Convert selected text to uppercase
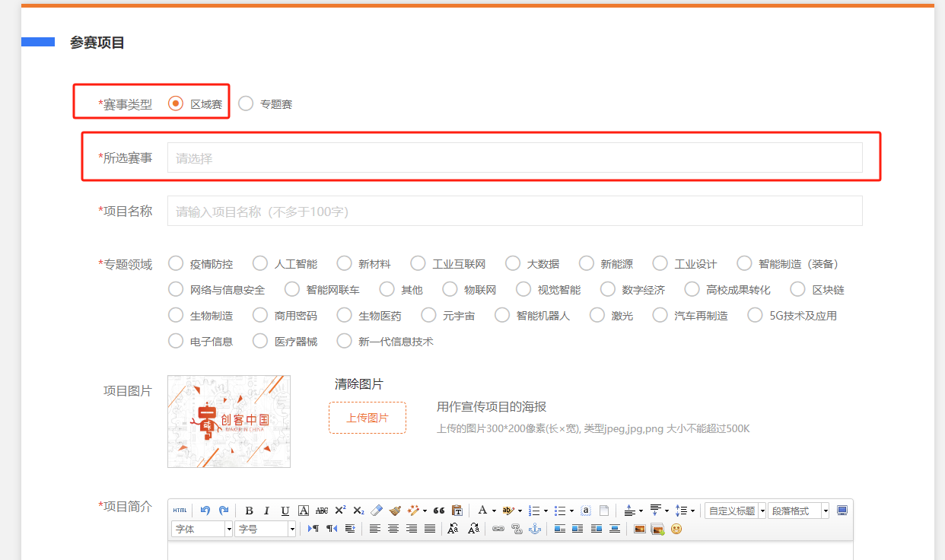Viewport: 945px width, 560px height. coord(453,529)
